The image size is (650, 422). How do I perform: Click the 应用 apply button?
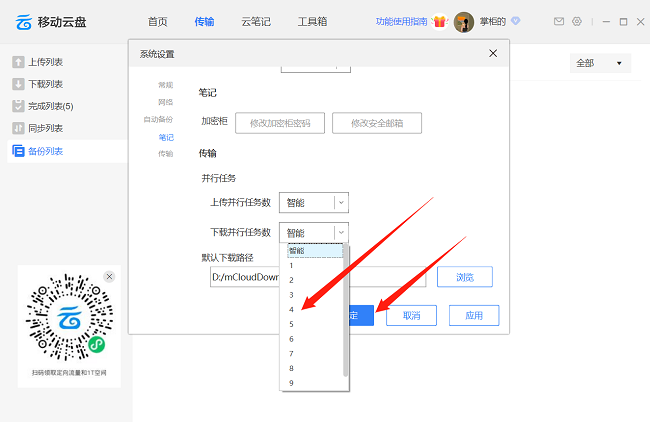click(473, 315)
